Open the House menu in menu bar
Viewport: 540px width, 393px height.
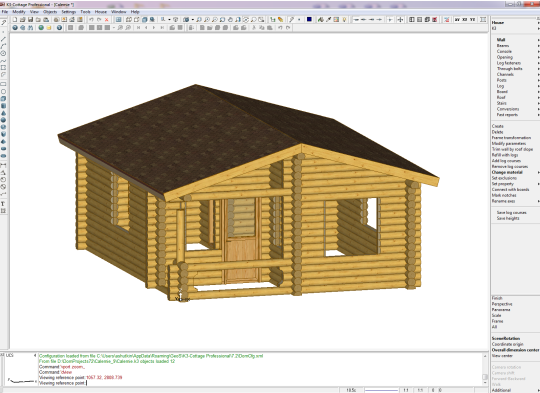[101, 12]
